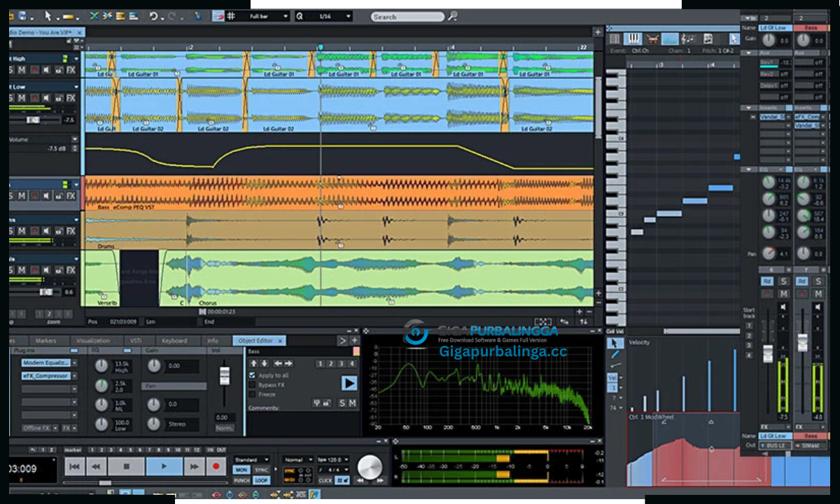This screenshot has width=840, height=504.
Task: Enable the Bypass FX checkbox
Action: [252, 385]
